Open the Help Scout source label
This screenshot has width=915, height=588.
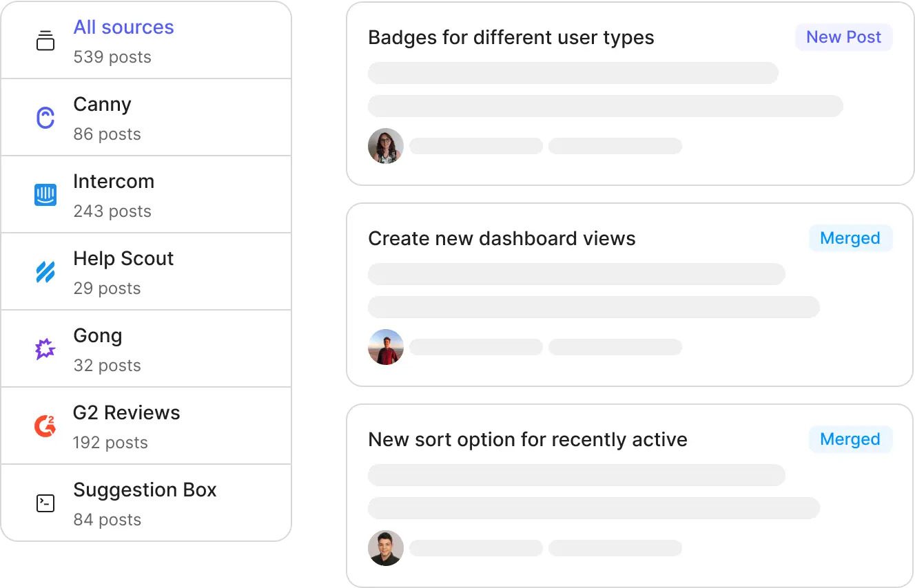coord(123,259)
